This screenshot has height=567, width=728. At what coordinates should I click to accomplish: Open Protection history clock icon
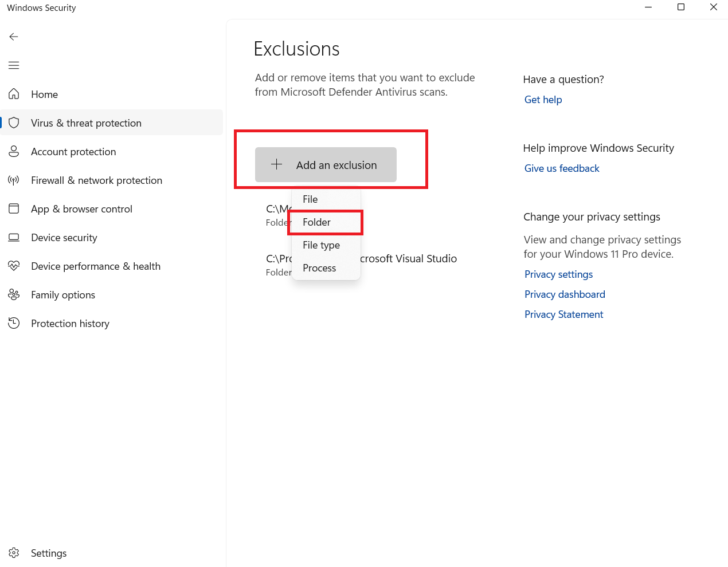tap(14, 323)
